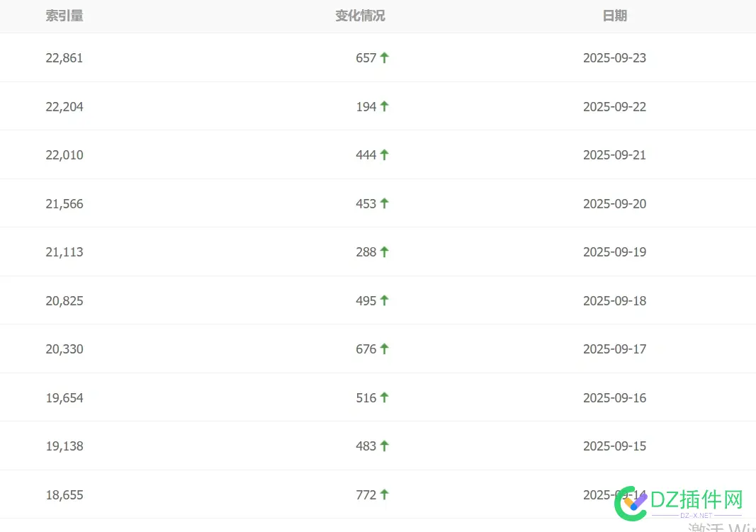Select the date 2025-09-22 cell
Image resolution: width=756 pixels, height=532 pixels.
tap(615, 106)
